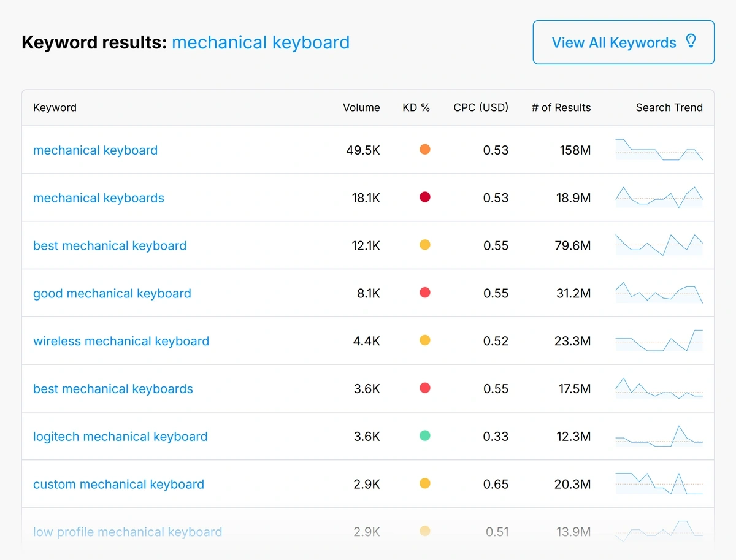Click the yellow KD dot for "wireless mechanical keyboard"
The height and width of the screenshot is (560, 736).
pos(424,341)
